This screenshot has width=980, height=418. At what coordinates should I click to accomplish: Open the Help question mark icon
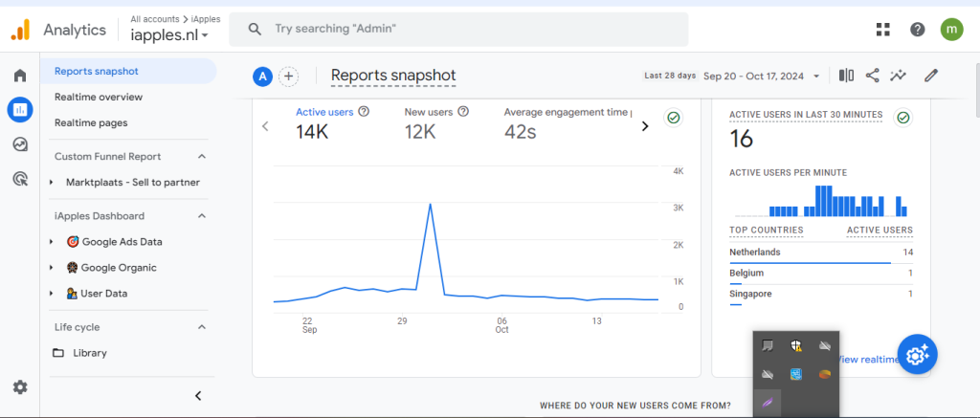pyautogui.click(x=918, y=30)
